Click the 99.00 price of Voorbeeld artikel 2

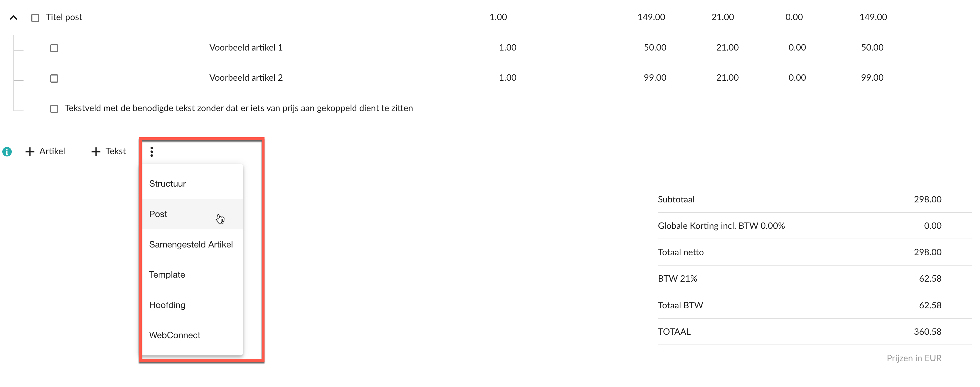pyautogui.click(x=655, y=78)
